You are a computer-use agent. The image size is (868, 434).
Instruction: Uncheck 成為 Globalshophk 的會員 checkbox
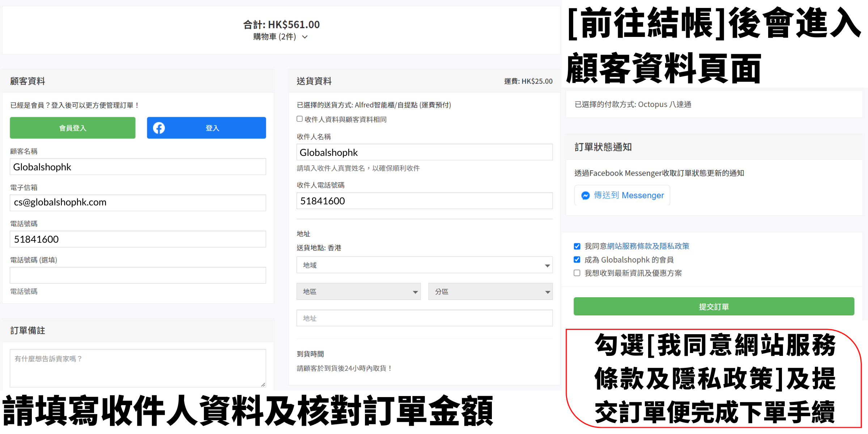[x=577, y=260]
